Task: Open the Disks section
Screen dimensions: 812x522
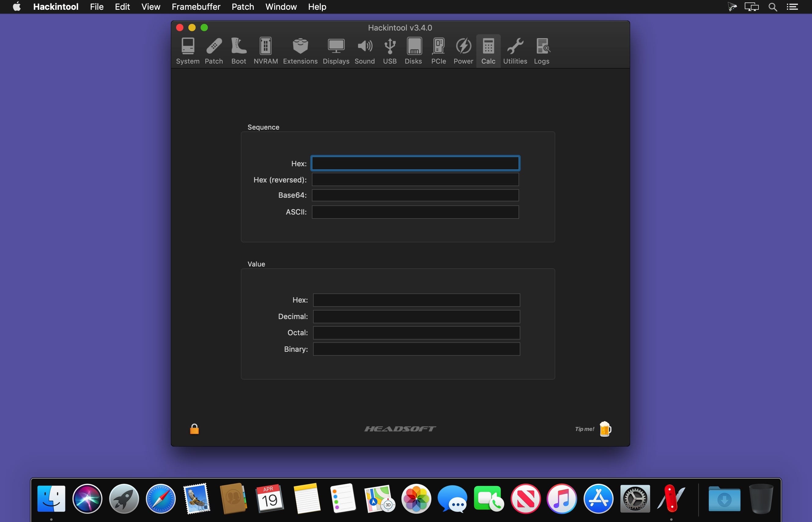Action: point(413,51)
